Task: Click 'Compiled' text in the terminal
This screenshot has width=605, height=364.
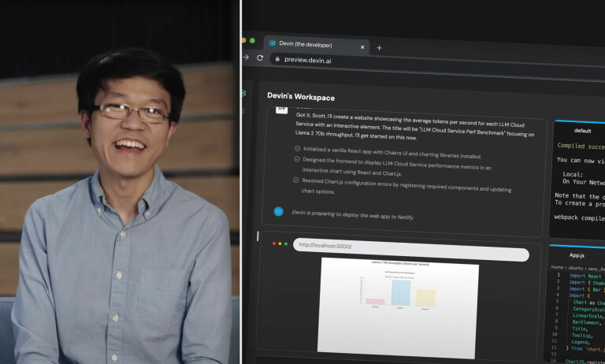Action: [570, 146]
